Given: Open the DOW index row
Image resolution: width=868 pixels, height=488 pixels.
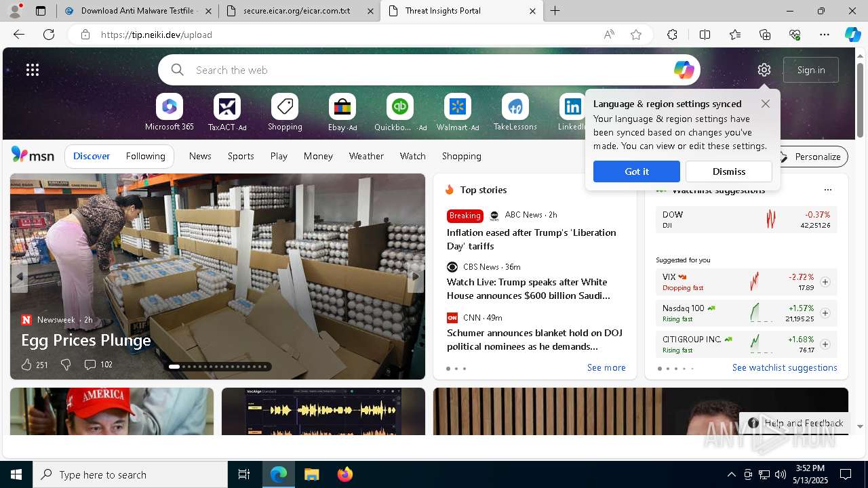Looking at the screenshot, I should click(747, 220).
